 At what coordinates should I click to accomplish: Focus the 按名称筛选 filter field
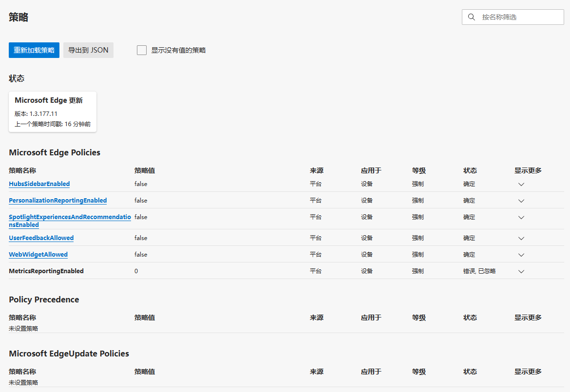(x=513, y=17)
